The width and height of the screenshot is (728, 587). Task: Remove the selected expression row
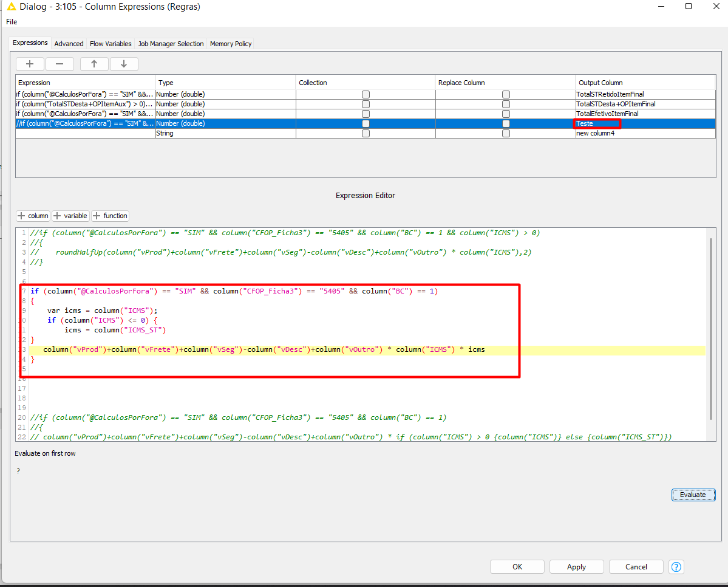click(60, 64)
